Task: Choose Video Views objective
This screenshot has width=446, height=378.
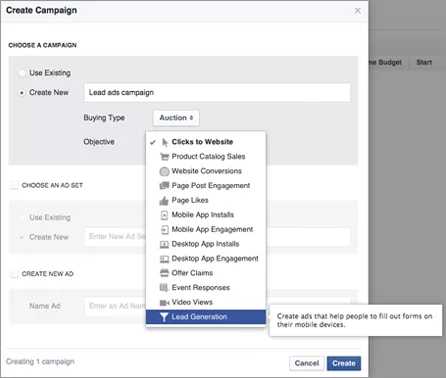Action: pyautogui.click(x=206, y=302)
